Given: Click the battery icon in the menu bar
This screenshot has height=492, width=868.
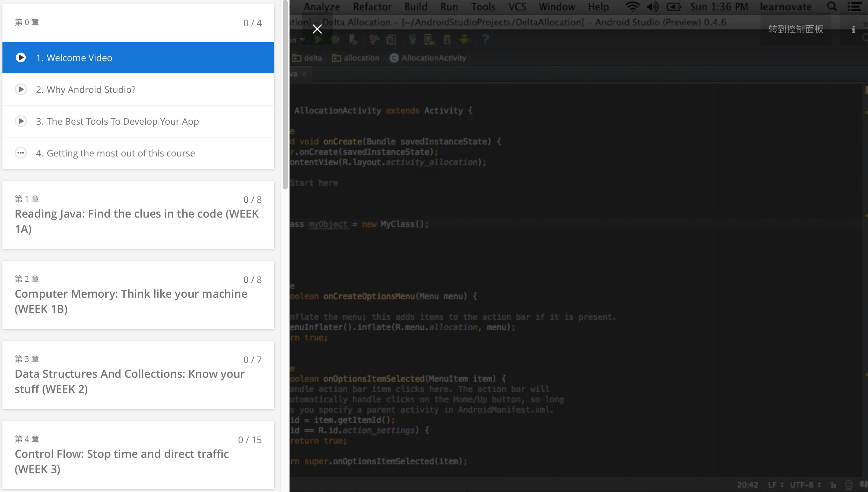Looking at the screenshot, I should pos(674,7).
